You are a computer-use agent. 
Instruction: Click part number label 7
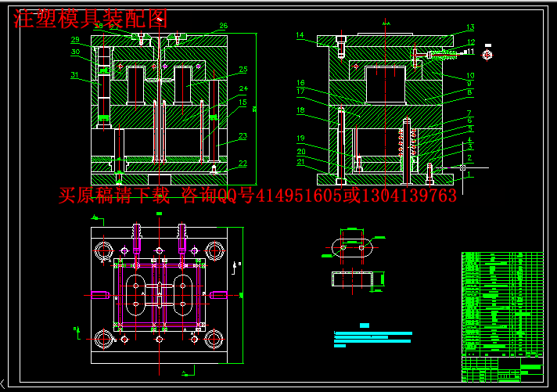coord(469,113)
